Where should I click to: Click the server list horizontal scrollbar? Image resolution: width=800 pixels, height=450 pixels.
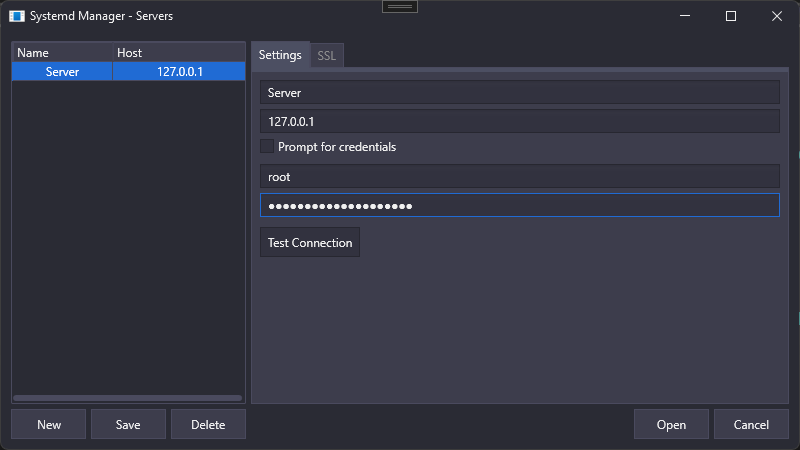pos(128,398)
